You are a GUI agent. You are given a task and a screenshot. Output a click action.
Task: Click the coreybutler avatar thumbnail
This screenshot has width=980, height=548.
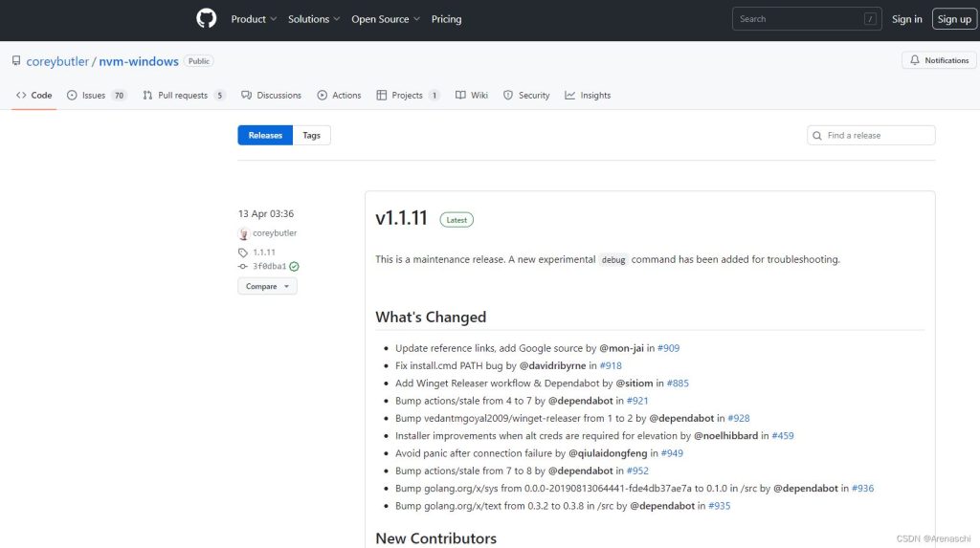(243, 233)
